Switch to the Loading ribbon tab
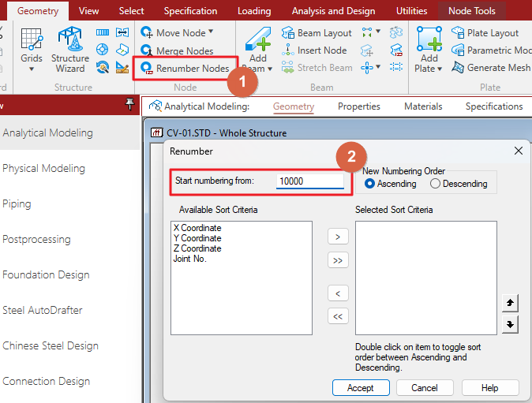This screenshot has height=403, width=532. coord(253,11)
